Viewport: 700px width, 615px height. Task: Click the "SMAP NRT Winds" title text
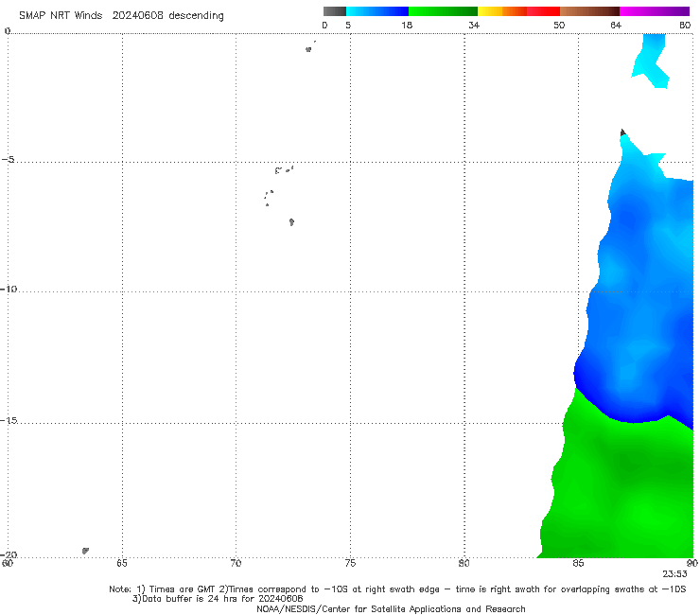(61, 16)
